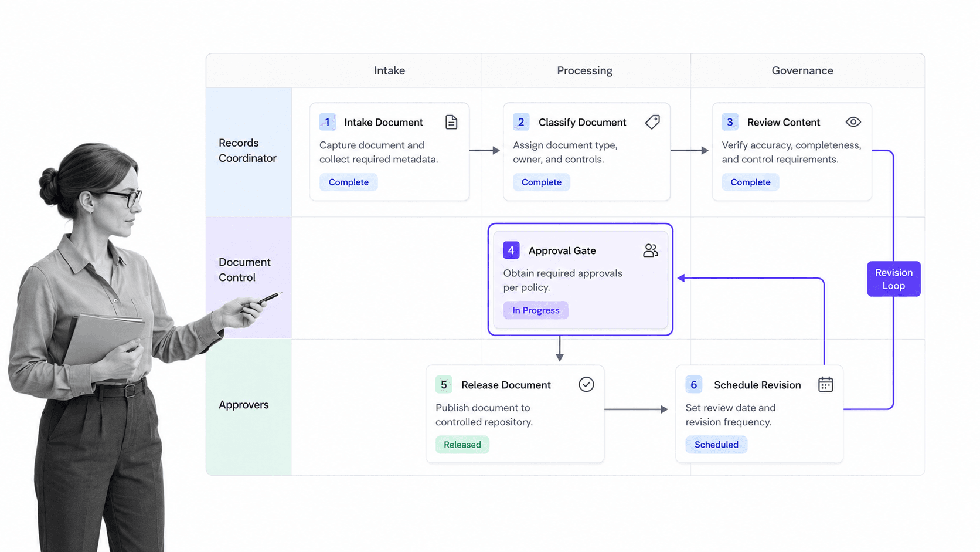Select the Intake column header
Screen dimensions: 980x552
(390, 70)
